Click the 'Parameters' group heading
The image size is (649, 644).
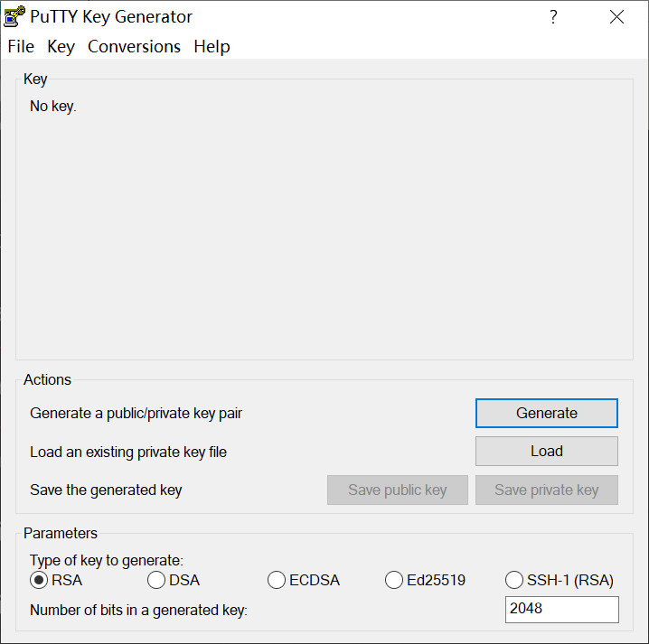[61, 533]
